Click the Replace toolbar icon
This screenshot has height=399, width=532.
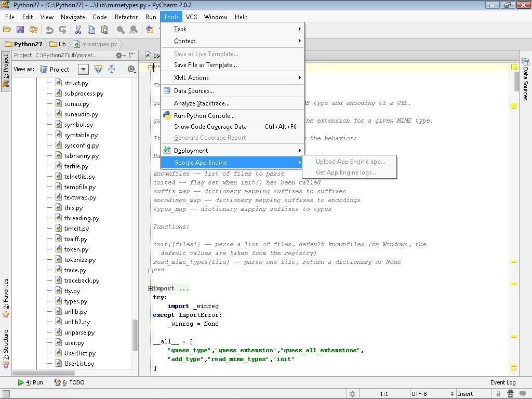click(134, 30)
